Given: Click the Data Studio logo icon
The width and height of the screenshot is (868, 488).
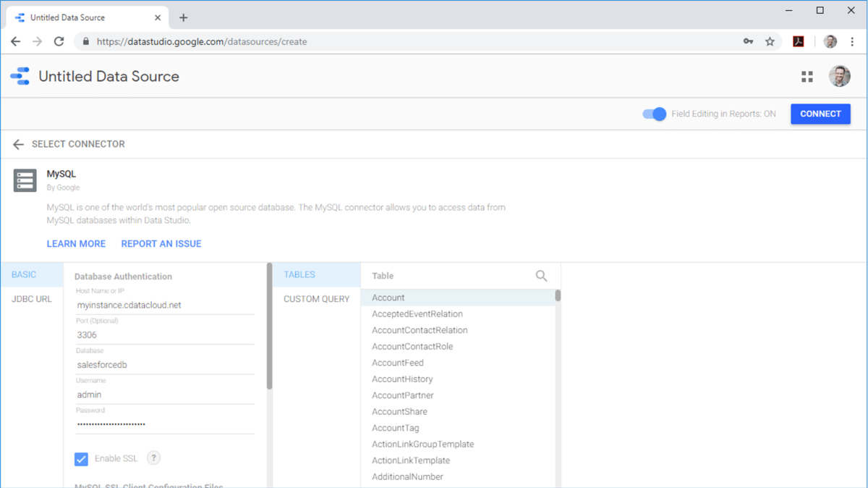Looking at the screenshot, I should [20, 77].
